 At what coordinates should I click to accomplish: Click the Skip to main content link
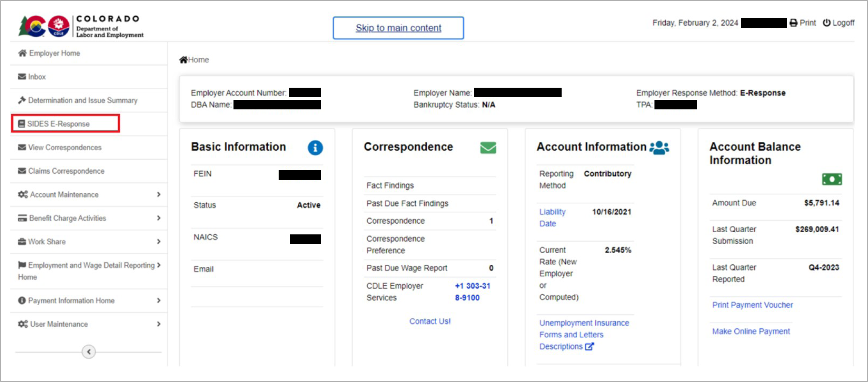pyautogui.click(x=398, y=28)
